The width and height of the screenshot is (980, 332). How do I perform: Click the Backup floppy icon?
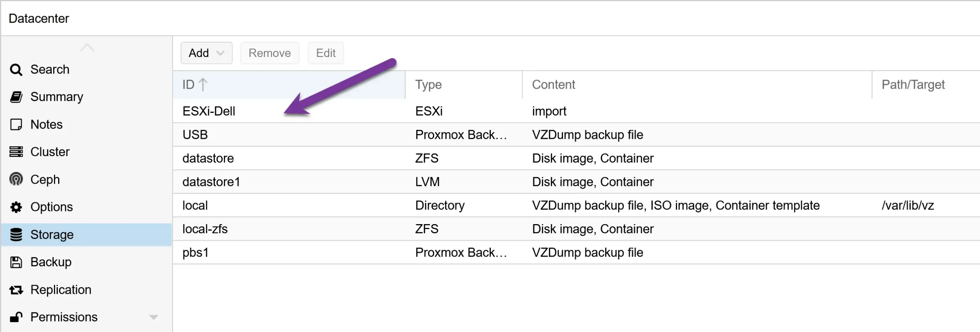[16, 262]
